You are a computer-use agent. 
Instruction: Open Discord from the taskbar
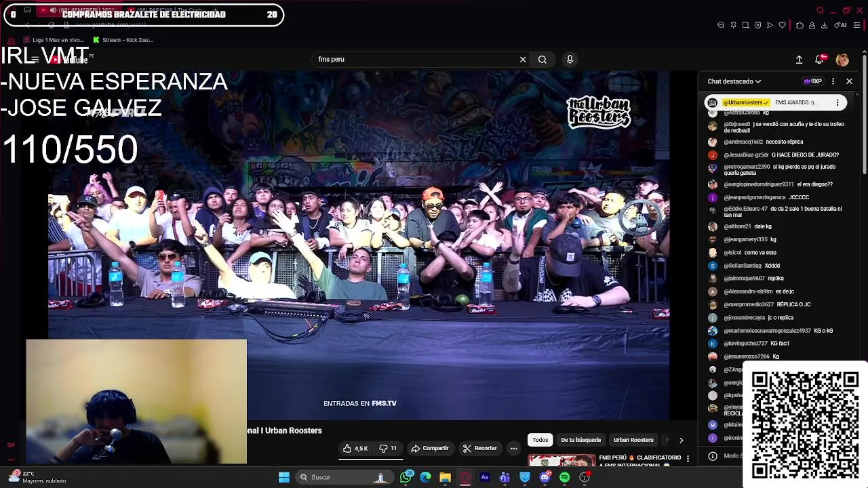(545, 477)
